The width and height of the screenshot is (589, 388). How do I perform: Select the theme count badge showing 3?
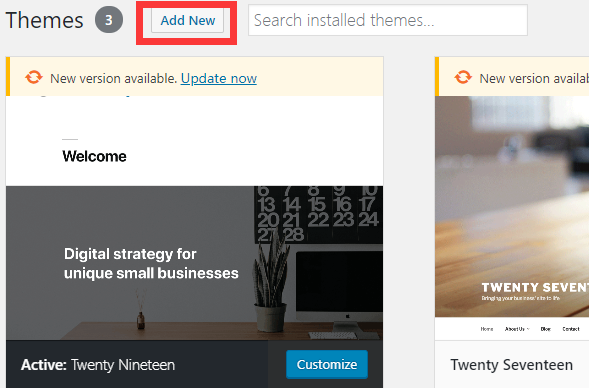(x=109, y=20)
